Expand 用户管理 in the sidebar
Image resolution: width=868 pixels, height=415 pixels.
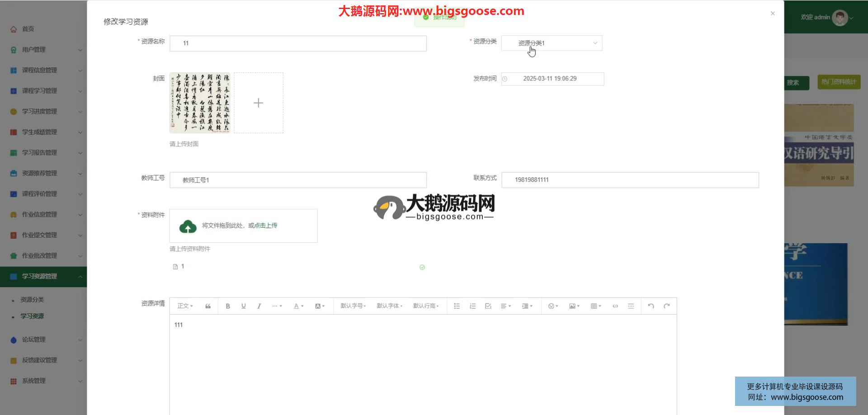pyautogui.click(x=45, y=50)
